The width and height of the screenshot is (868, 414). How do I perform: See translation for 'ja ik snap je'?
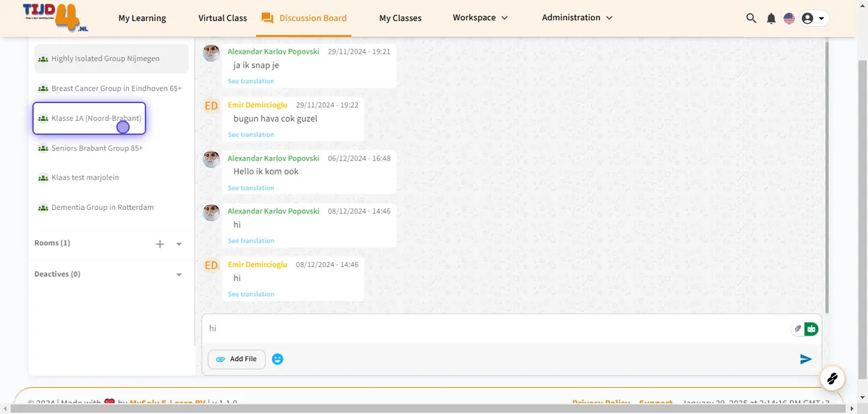[251, 81]
